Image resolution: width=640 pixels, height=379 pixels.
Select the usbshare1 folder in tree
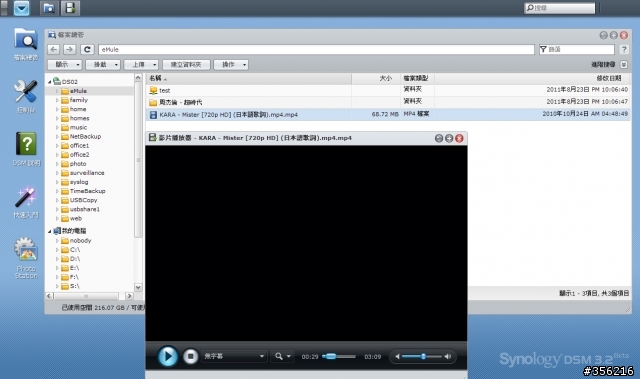tap(84, 209)
